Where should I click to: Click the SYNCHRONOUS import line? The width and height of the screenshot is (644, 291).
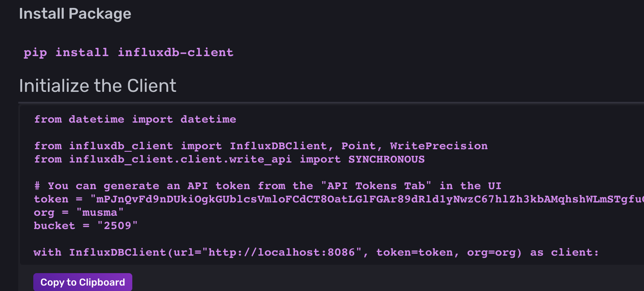coord(229,159)
